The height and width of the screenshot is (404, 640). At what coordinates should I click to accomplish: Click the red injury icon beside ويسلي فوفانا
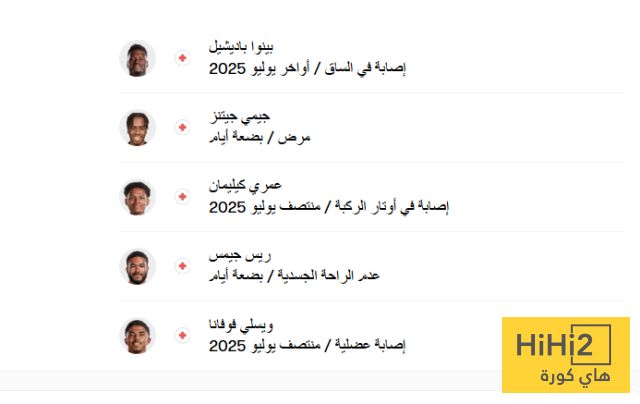[182, 335]
